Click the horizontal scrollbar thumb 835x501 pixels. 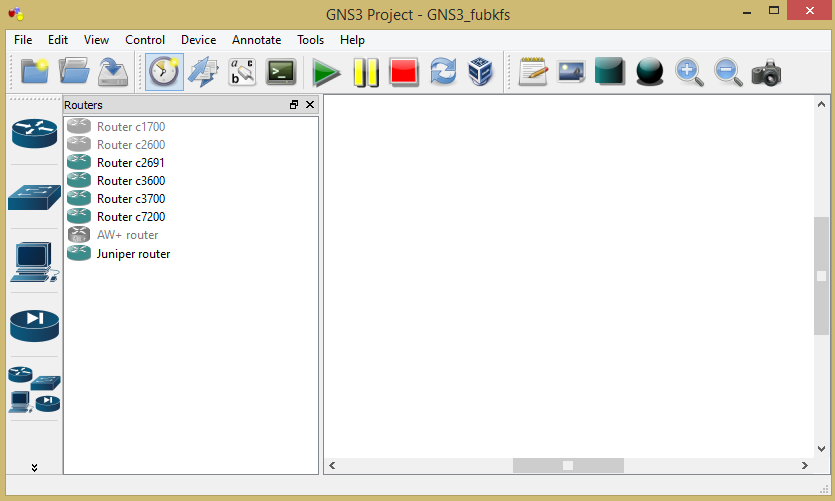point(568,465)
